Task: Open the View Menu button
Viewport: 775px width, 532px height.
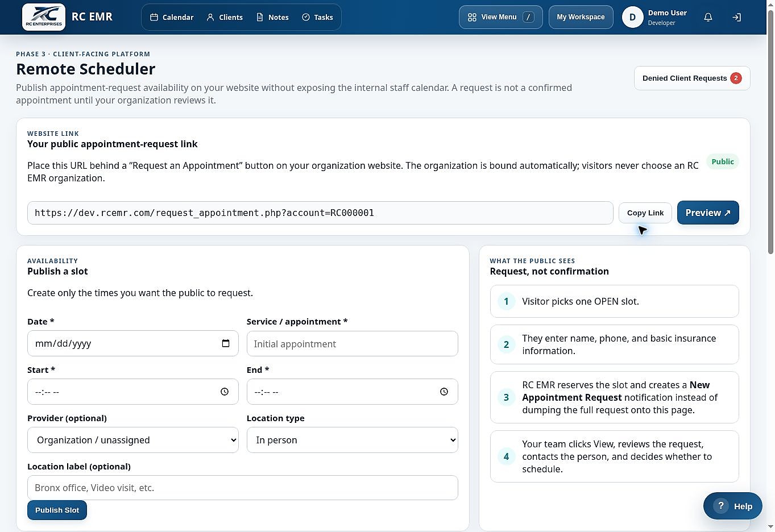Action: point(500,17)
